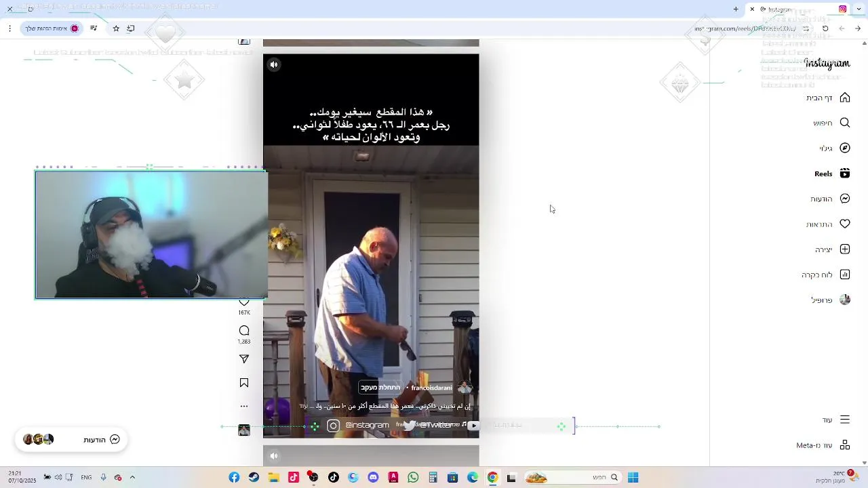Mute the playing reel with the speaker icon
This screenshot has height=488, width=868.
[x=274, y=64]
